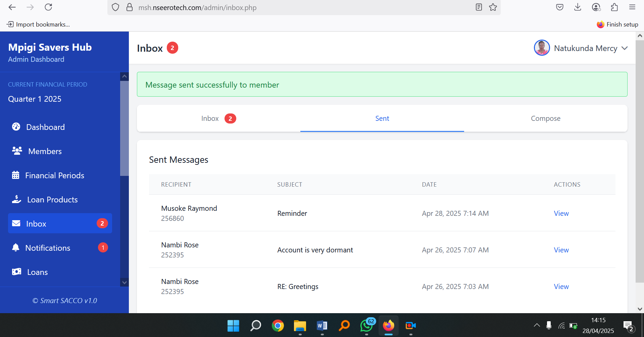Image resolution: width=644 pixels, height=337 pixels.
Task: View the Reminder message to Musoke Raymond
Action: click(x=561, y=213)
